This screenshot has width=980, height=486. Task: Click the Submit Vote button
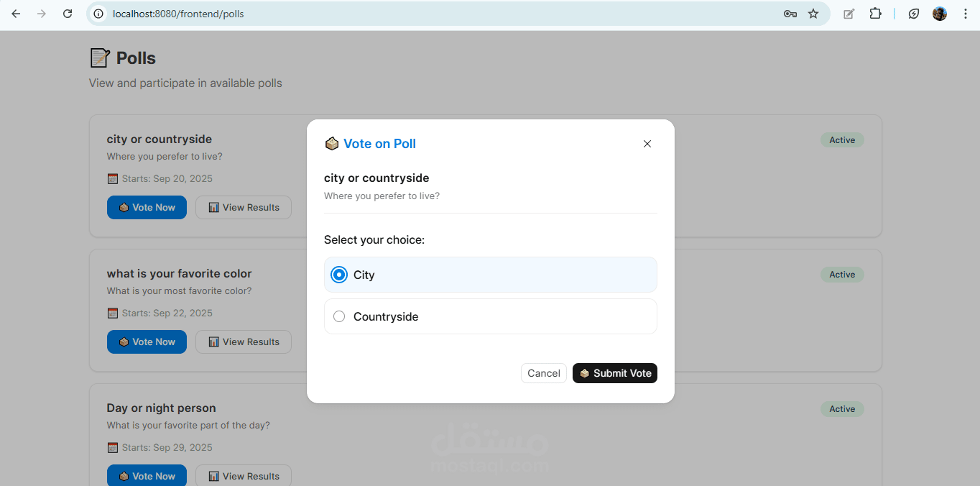pyautogui.click(x=614, y=373)
